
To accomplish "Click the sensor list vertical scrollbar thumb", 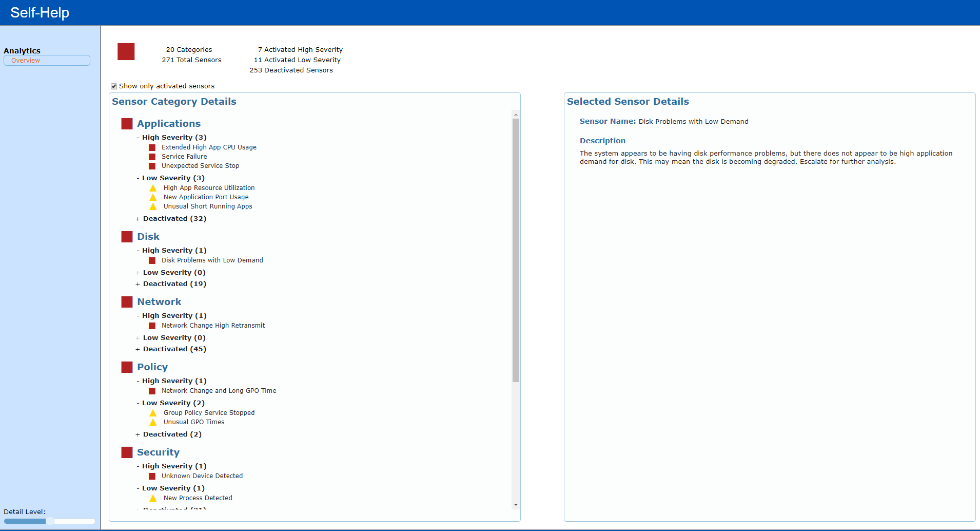I will point(516,251).
